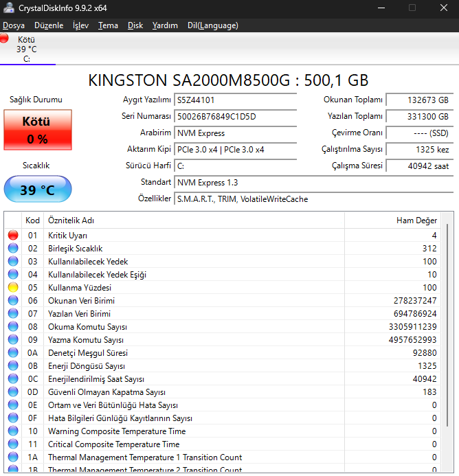Open the Düzenle menu
This screenshot has width=459, height=476.
click(x=49, y=25)
